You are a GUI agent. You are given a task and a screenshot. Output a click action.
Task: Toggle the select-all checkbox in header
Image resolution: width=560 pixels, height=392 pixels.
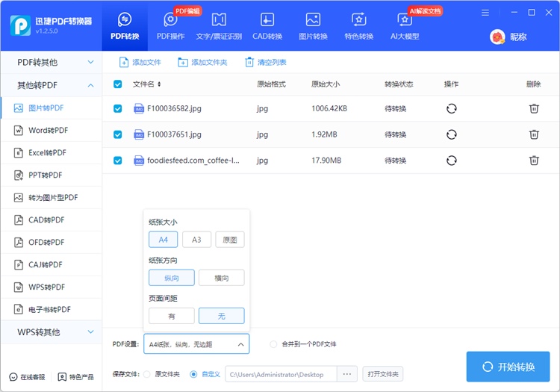(118, 84)
